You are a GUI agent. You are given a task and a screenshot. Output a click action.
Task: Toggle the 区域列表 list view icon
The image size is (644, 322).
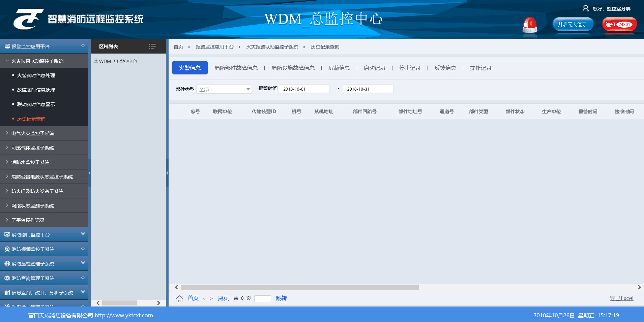click(152, 46)
